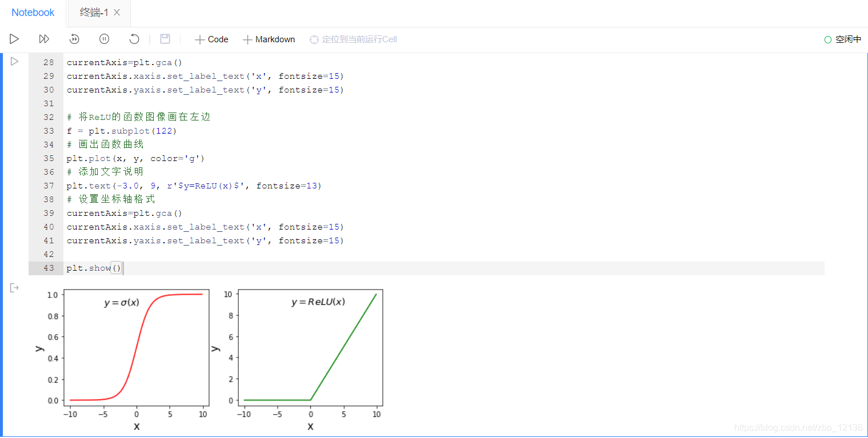This screenshot has height=438, width=868.
Task: Open the 终端-1 terminal tab
Action: coord(94,13)
